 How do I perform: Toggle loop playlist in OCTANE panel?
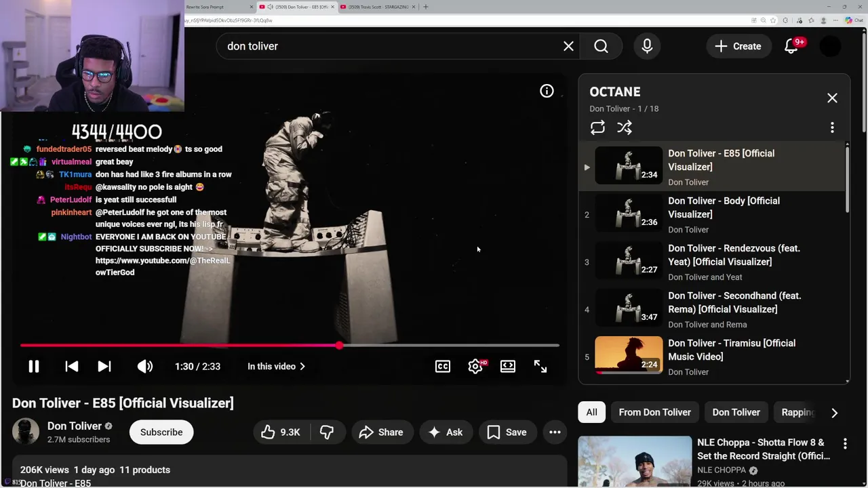click(x=597, y=127)
